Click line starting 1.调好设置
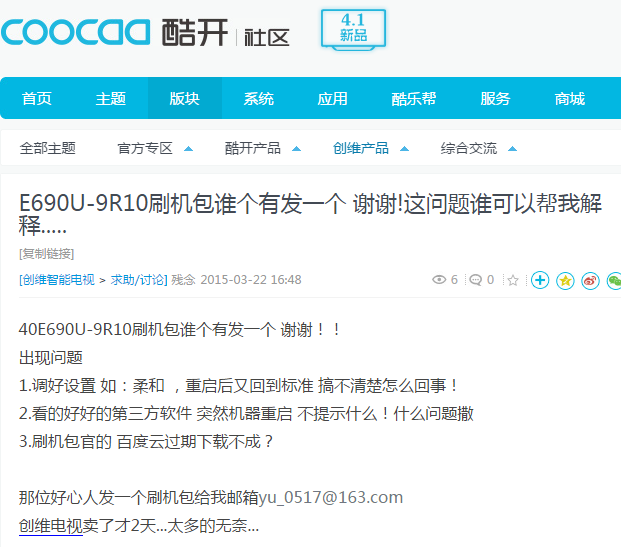The image size is (621, 547). click(x=238, y=386)
